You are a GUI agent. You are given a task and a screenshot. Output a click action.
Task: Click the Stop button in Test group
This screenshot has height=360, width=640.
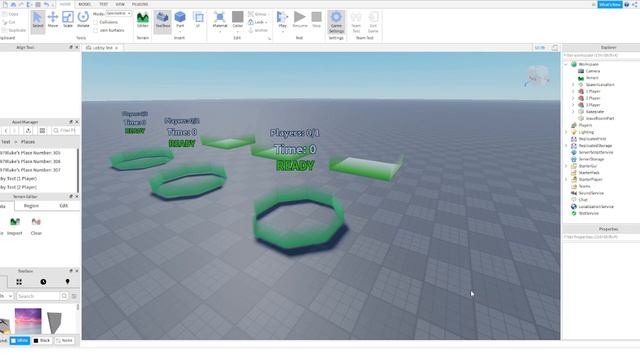point(316,20)
